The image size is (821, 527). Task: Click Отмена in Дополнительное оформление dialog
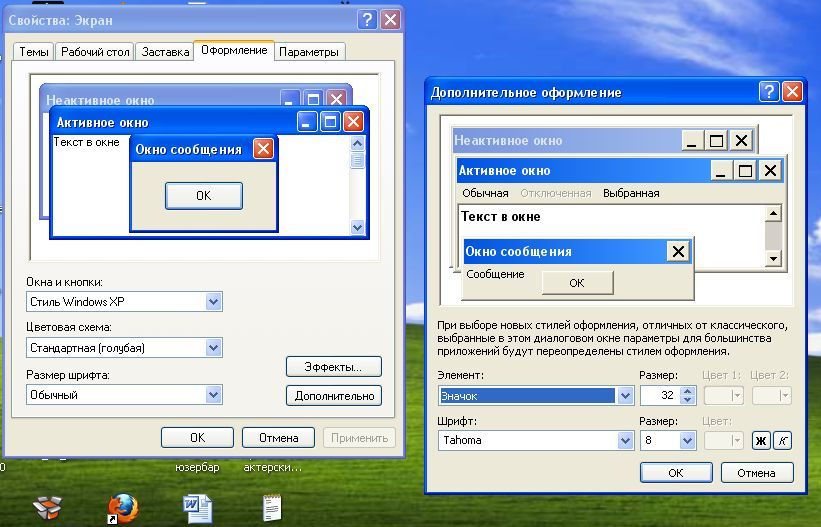(757, 473)
